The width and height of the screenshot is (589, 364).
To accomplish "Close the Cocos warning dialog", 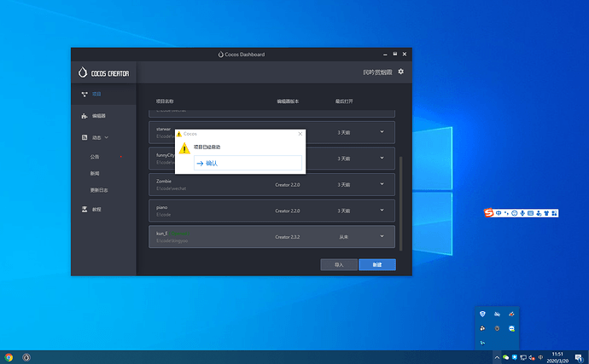I will (x=300, y=134).
